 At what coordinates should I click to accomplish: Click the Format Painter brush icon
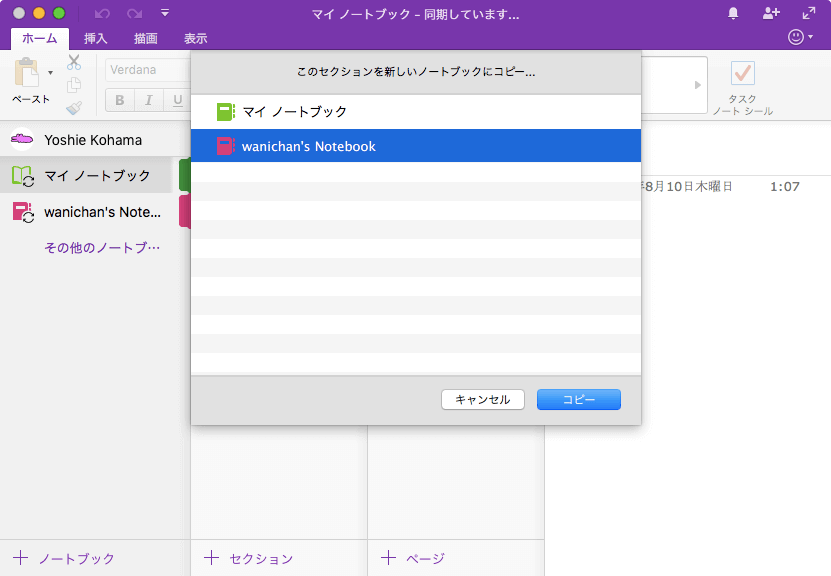click(x=74, y=108)
